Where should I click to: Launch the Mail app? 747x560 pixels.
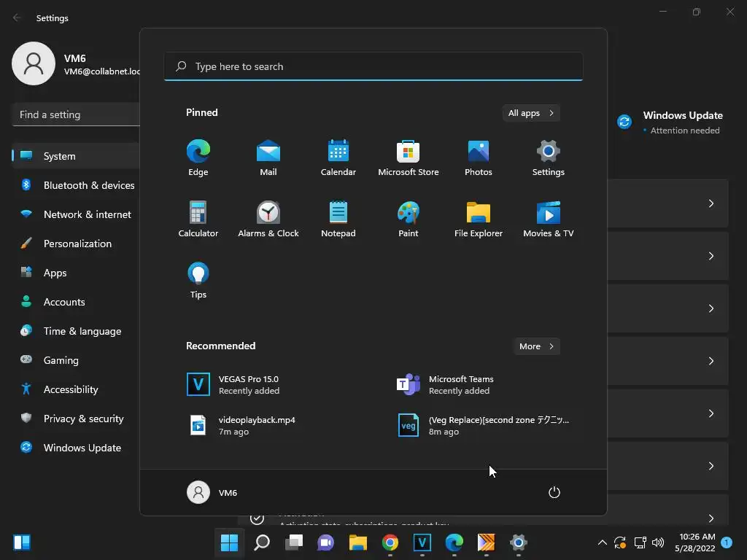click(268, 158)
